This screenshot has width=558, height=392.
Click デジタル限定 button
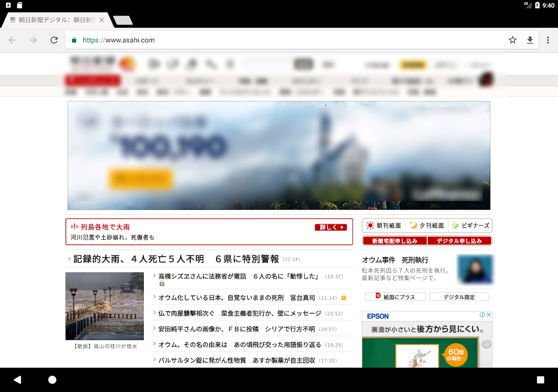[459, 296]
